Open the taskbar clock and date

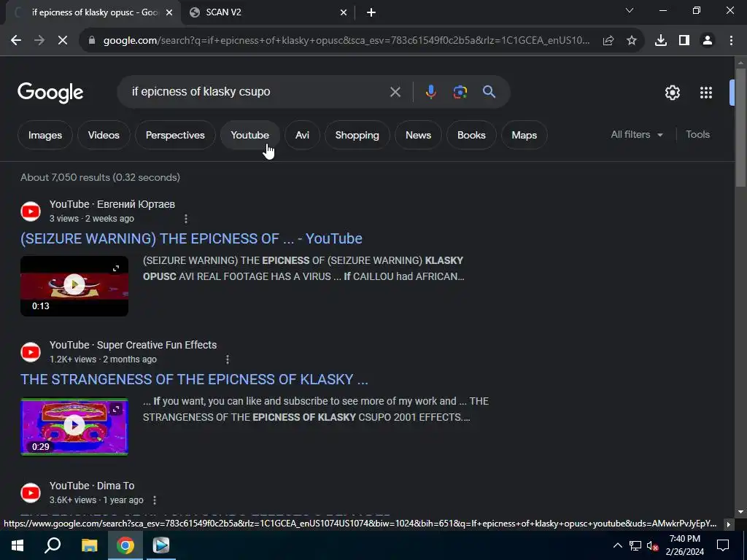point(684,545)
